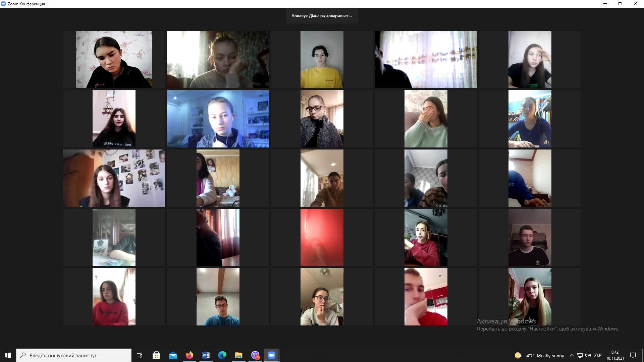Select the video tile with the solid red screen
The width and height of the screenshot is (644, 362).
(x=322, y=237)
